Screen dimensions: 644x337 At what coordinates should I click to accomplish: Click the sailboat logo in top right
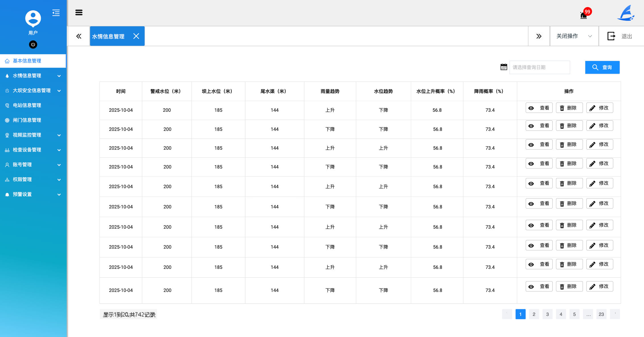coord(626,13)
